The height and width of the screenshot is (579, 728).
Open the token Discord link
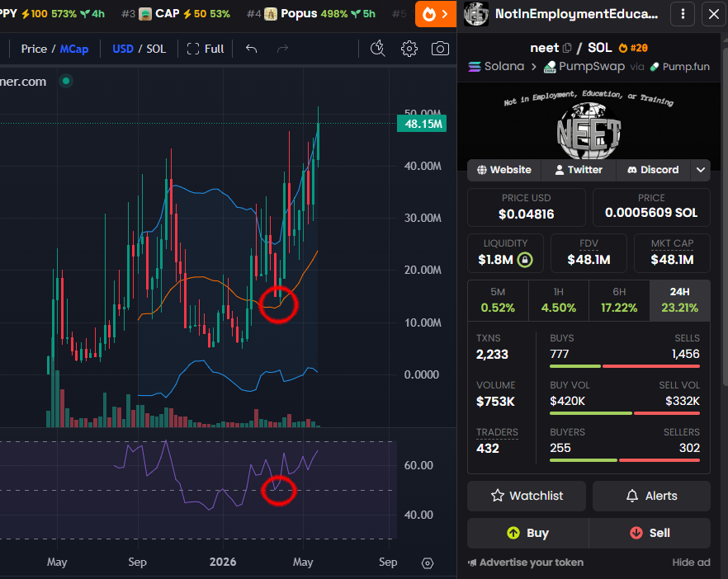click(x=653, y=170)
